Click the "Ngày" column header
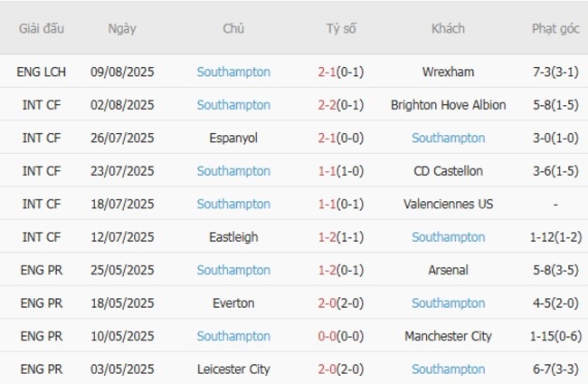 122,28
